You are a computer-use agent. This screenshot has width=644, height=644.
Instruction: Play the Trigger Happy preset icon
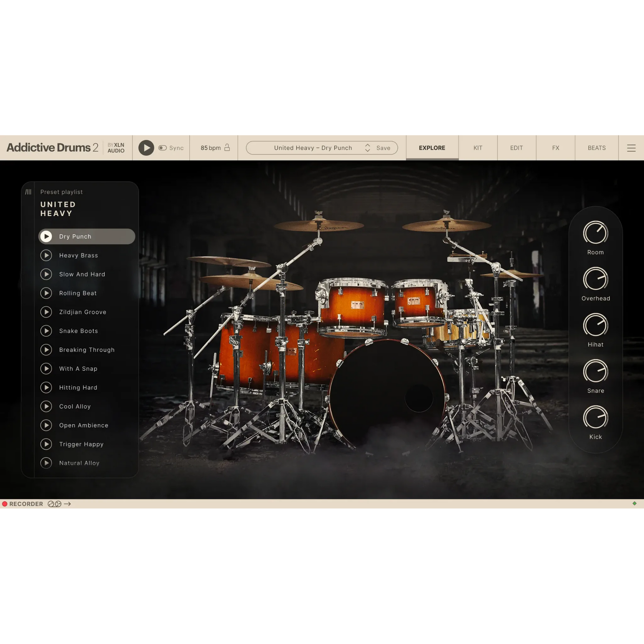(x=46, y=444)
